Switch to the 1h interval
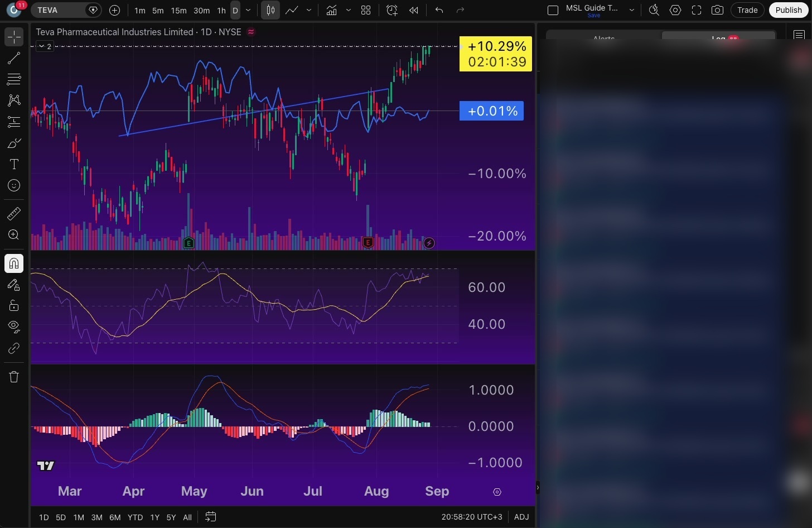 (221, 10)
